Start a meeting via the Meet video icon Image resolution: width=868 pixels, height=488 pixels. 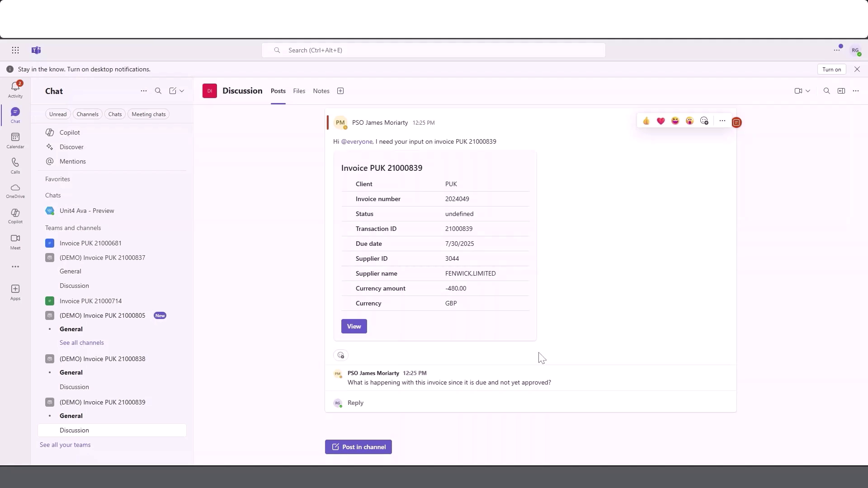pos(15,241)
